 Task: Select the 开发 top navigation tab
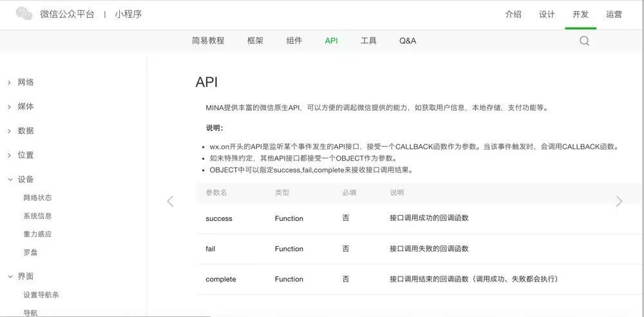pos(580,14)
